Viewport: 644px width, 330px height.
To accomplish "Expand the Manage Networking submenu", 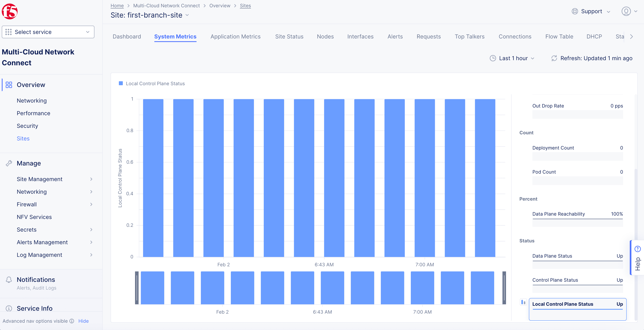I will 91,192.
